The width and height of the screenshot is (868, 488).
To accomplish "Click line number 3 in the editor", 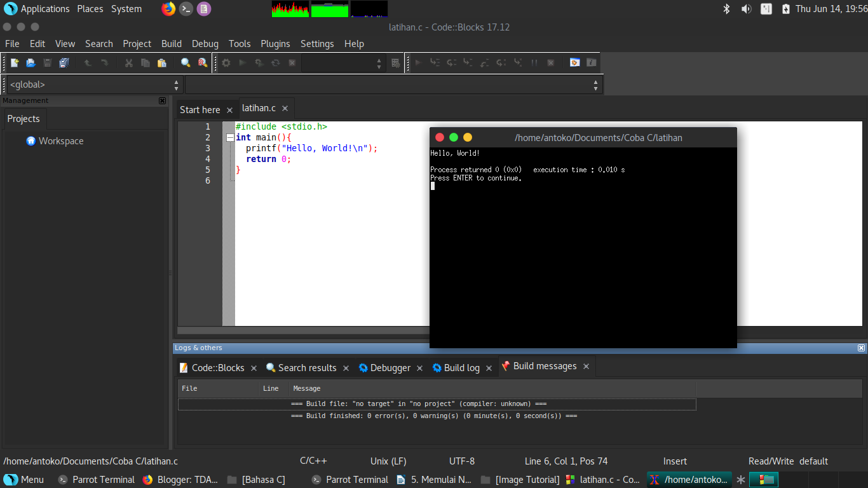I will (x=207, y=148).
